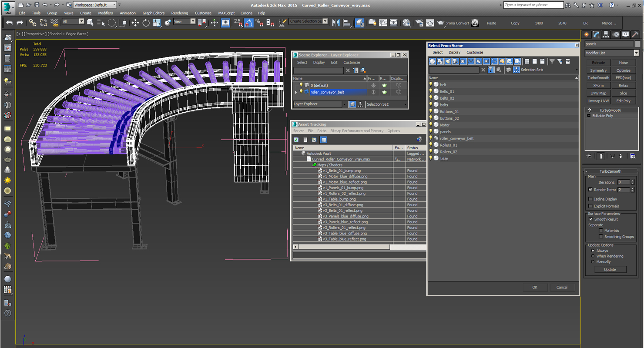Switch to Create command panel tab
Image resolution: width=644 pixels, height=348 pixels.
(x=587, y=34)
